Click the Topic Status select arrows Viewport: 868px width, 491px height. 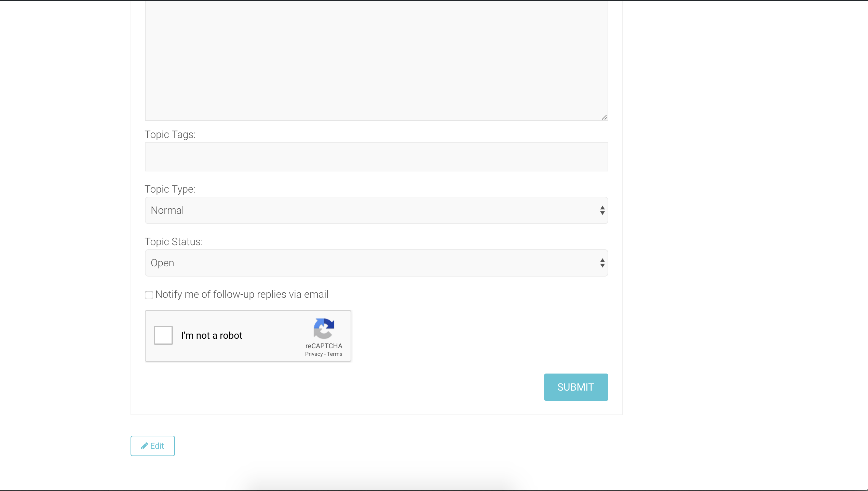(602, 263)
